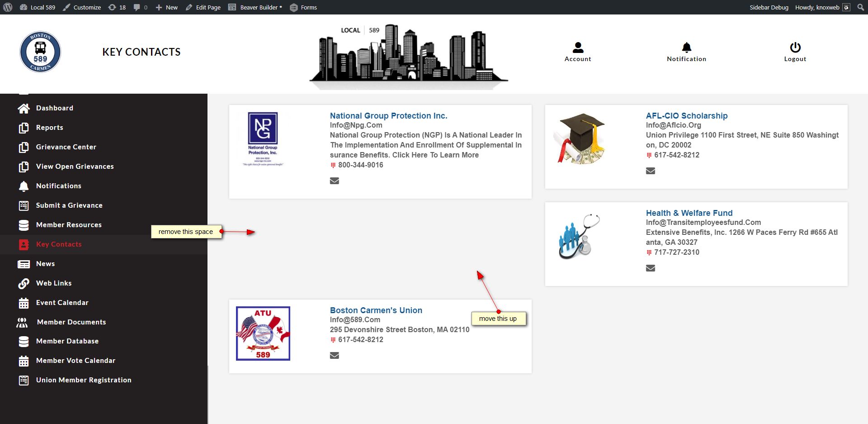Open National Group Protection Inc. title link
The height and width of the screenshot is (424, 868).
(388, 116)
